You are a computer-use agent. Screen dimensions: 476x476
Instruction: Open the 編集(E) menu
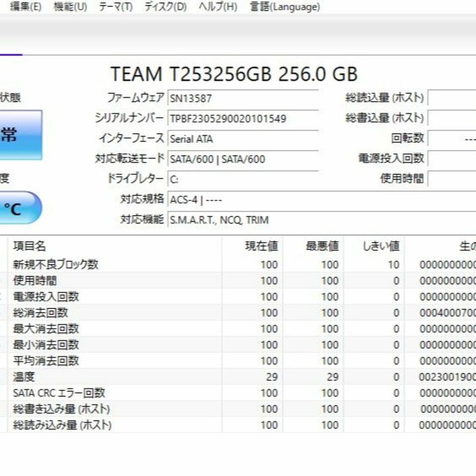tap(26, 6)
